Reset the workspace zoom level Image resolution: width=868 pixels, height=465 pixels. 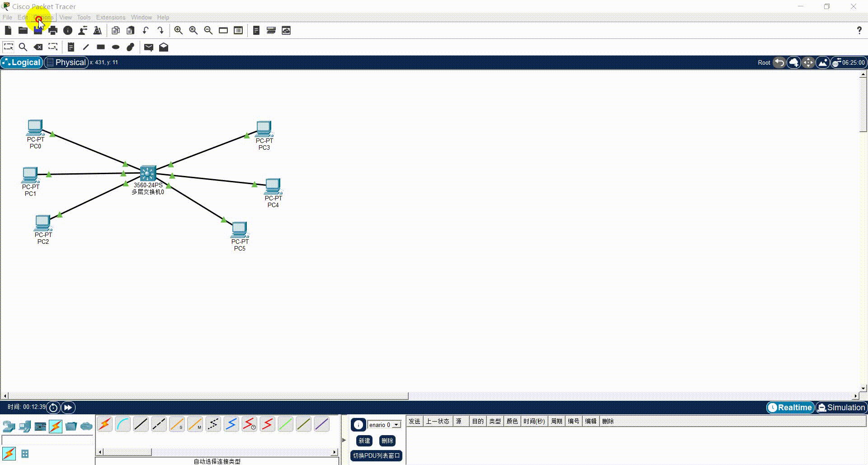(193, 30)
